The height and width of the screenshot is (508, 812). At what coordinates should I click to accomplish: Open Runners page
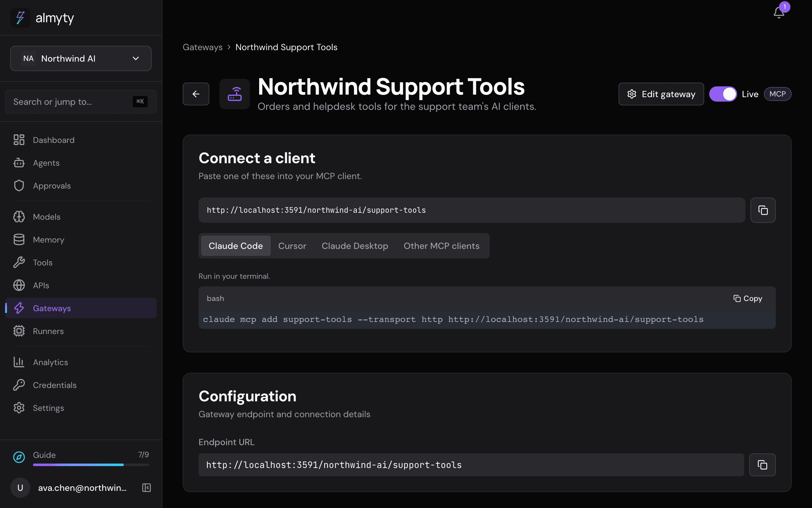tap(81, 331)
